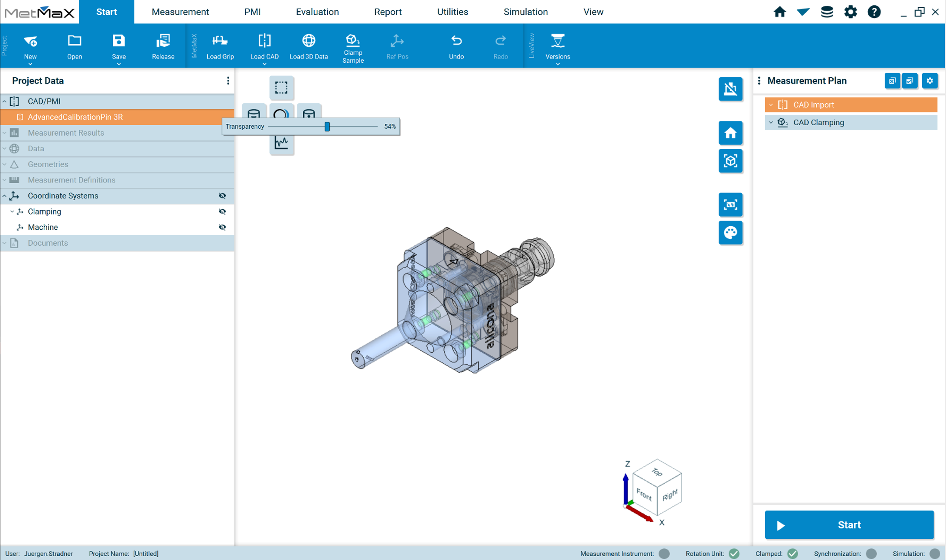The image size is (946, 560).
Task: Open Measurement Plan settings gear
Action: coord(930,81)
